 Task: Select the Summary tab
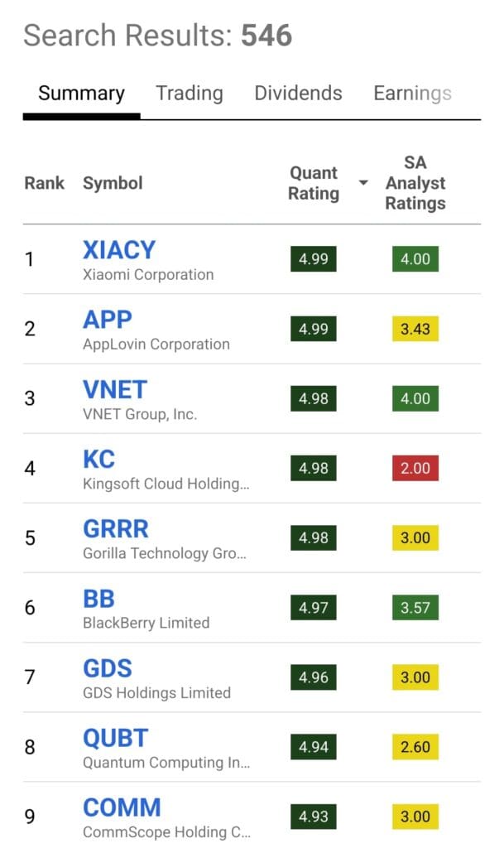click(80, 93)
